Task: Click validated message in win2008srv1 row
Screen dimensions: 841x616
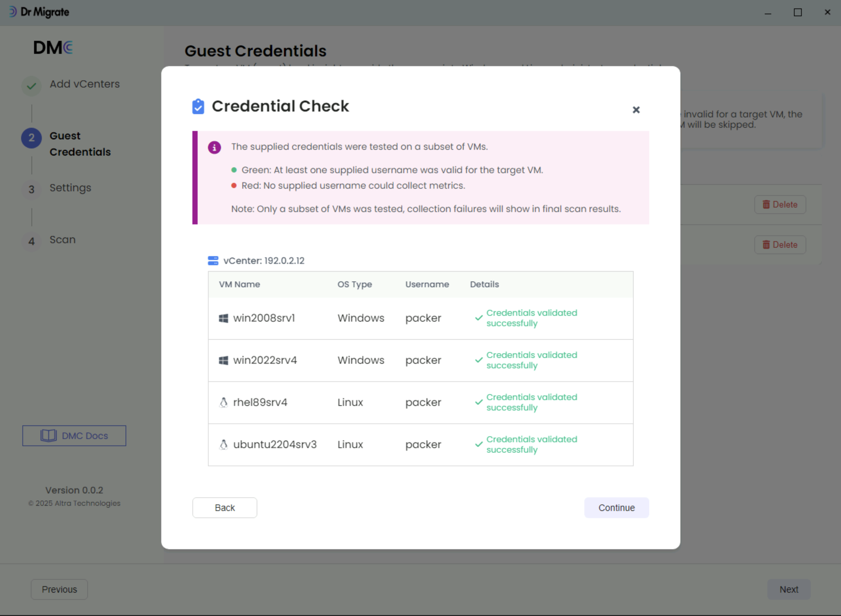Action: [532, 318]
